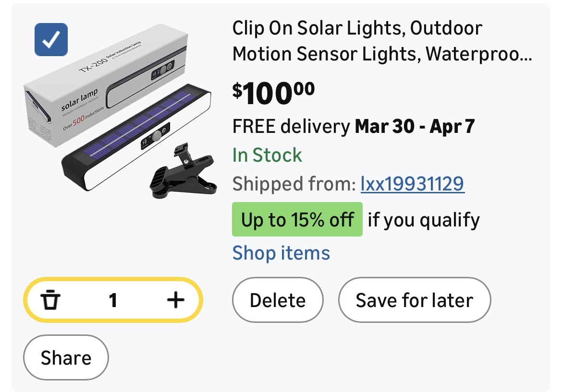This screenshot has width=562, height=392.
Task: Click the trash can icon in quantity stepper
Action: point(50,300)
